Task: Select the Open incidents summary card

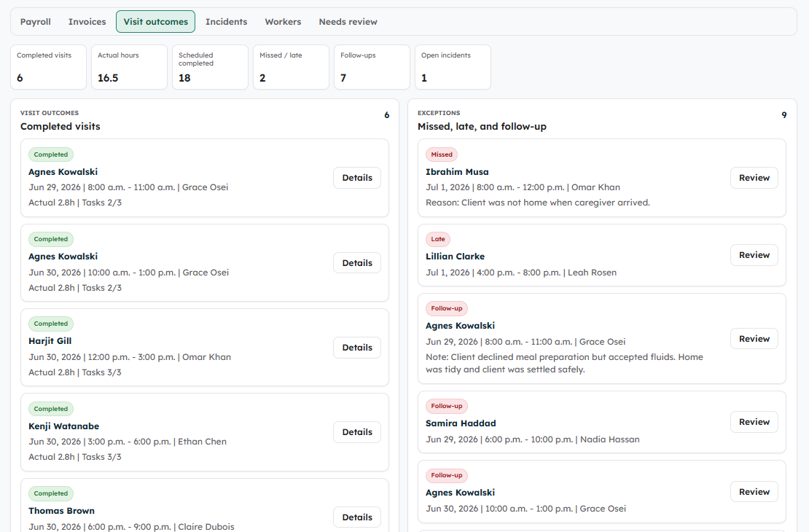Action: pos(453,67)
